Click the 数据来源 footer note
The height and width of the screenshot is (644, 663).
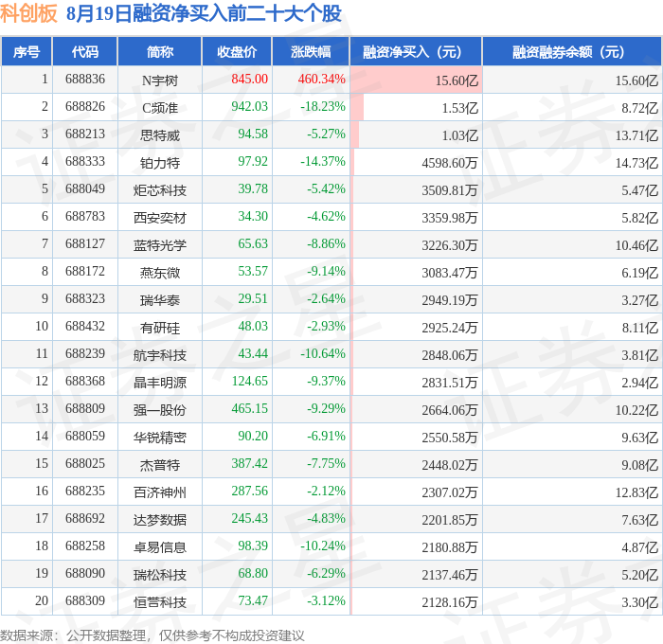152,635
